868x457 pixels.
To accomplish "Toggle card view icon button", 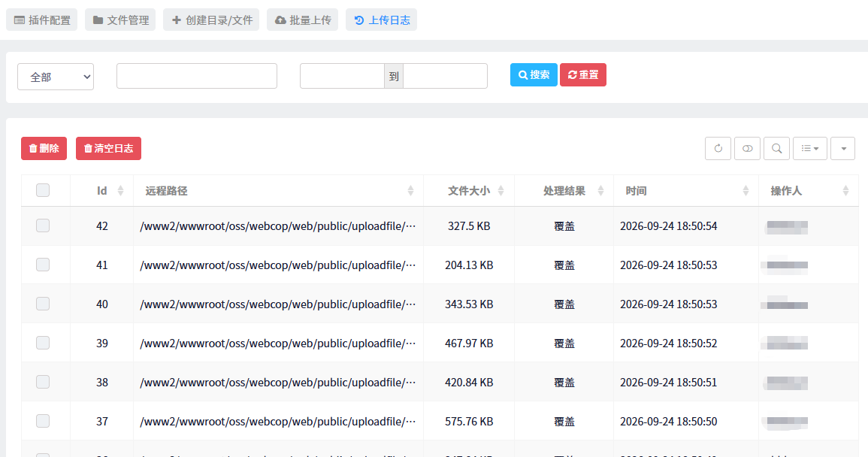I will coord(747,149).
